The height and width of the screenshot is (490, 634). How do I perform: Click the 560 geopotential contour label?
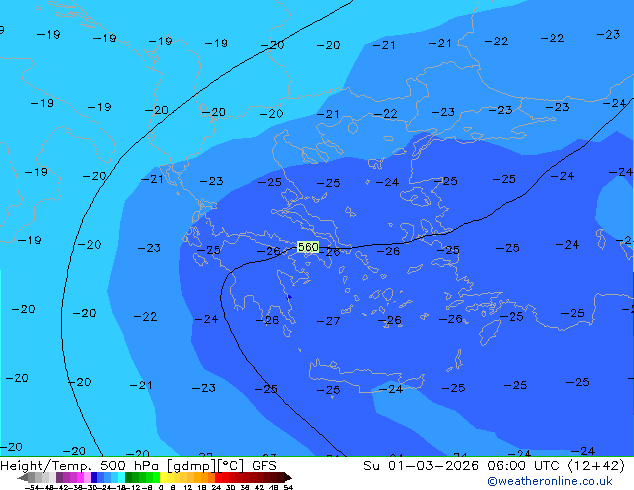click(x=308, y=247)
